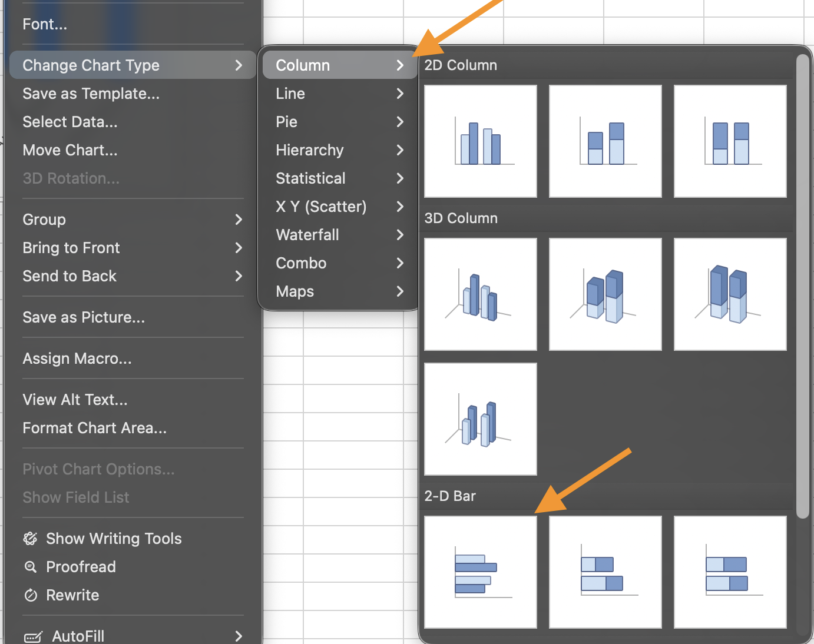Pick the 2-D 100% stacked bar chart
814x644 pixels.
(x=730, y=572)
